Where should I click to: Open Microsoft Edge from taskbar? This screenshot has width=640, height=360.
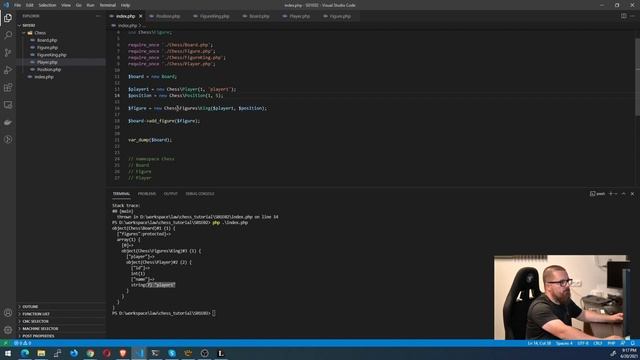pos(25,353)
